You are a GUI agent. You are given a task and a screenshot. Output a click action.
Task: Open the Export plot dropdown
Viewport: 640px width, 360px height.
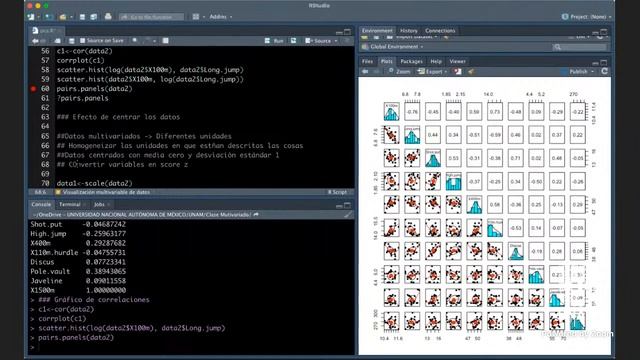[432, 71]
